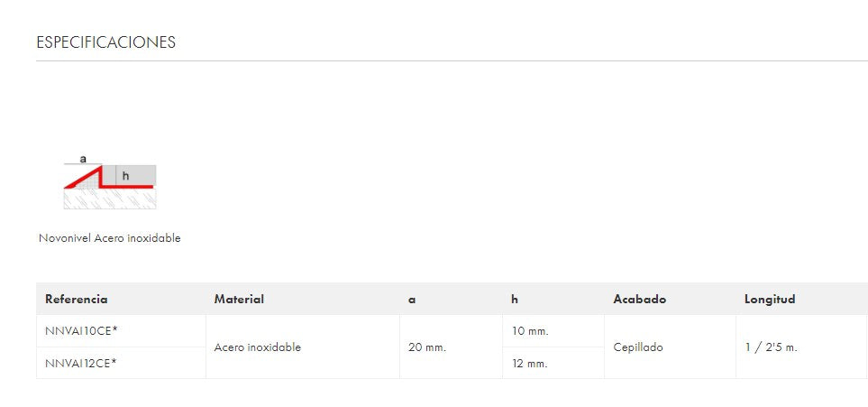
Task: Click the 'Cepillado' finish cell
Action: (638, 347)
